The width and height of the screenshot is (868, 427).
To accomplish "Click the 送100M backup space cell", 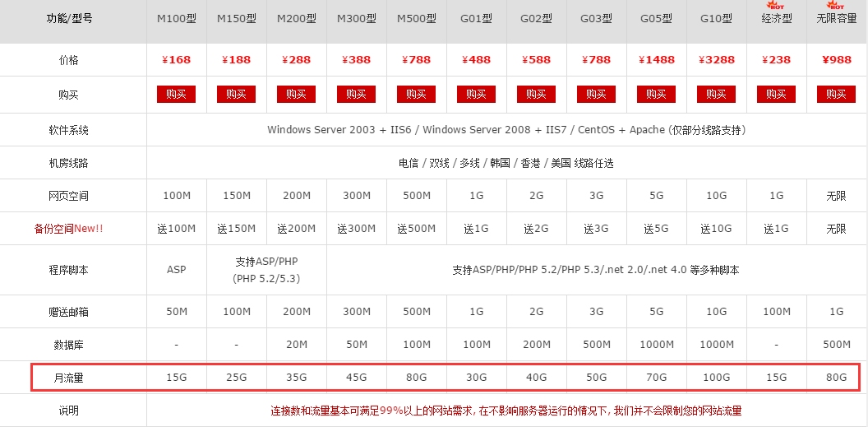I will pyautogui.click(x=176, y=228).
